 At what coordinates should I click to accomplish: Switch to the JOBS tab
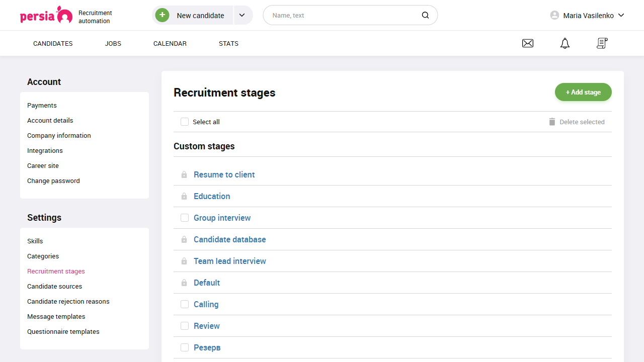coord(113,43)
